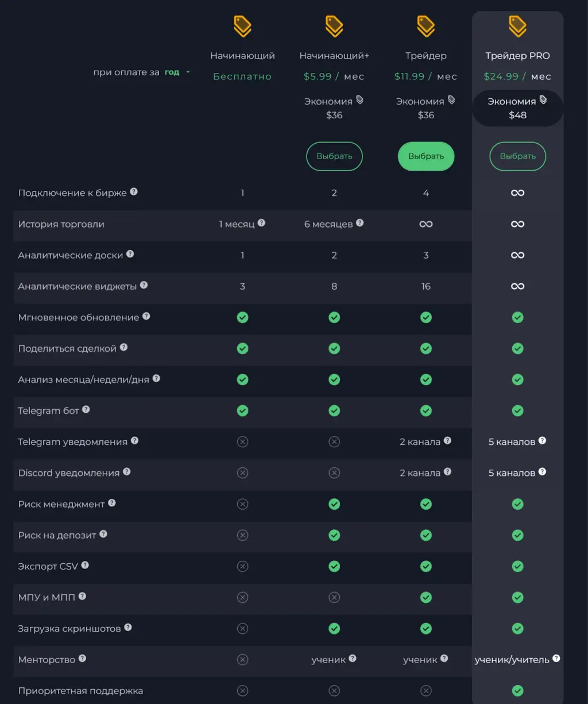588x704 pixels.
Task: Click help icon next to 1 месяц
Action: point(261,223)
